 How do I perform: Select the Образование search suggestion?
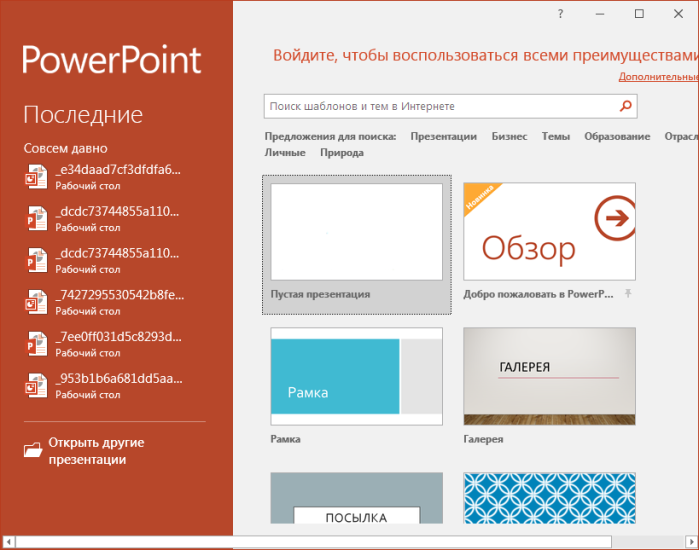coord(617,136)
